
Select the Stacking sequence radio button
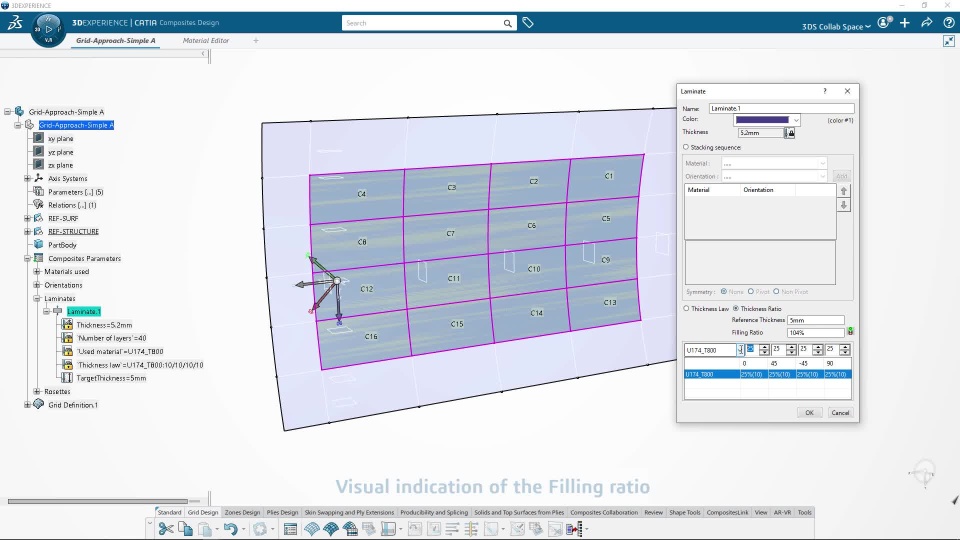[686, 147]
